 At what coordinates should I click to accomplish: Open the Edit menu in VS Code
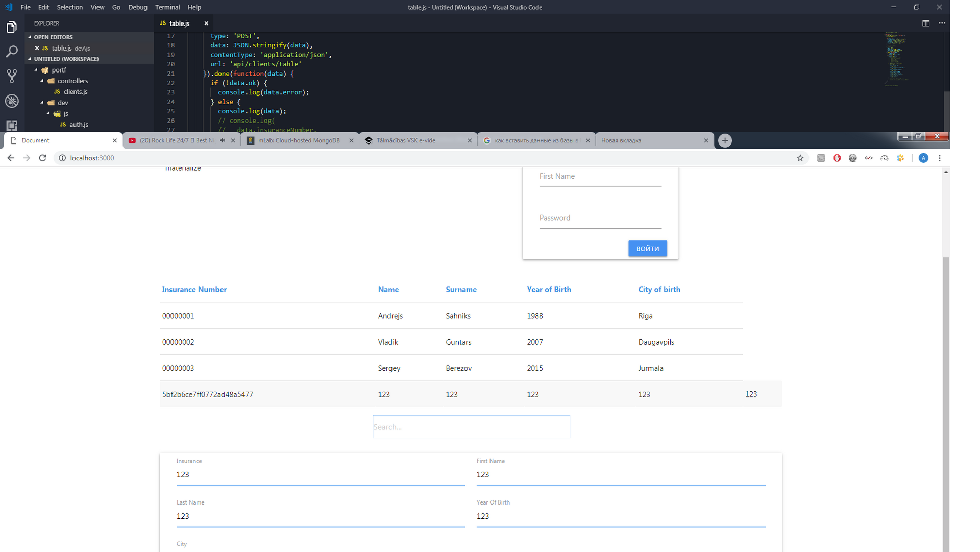43,7
